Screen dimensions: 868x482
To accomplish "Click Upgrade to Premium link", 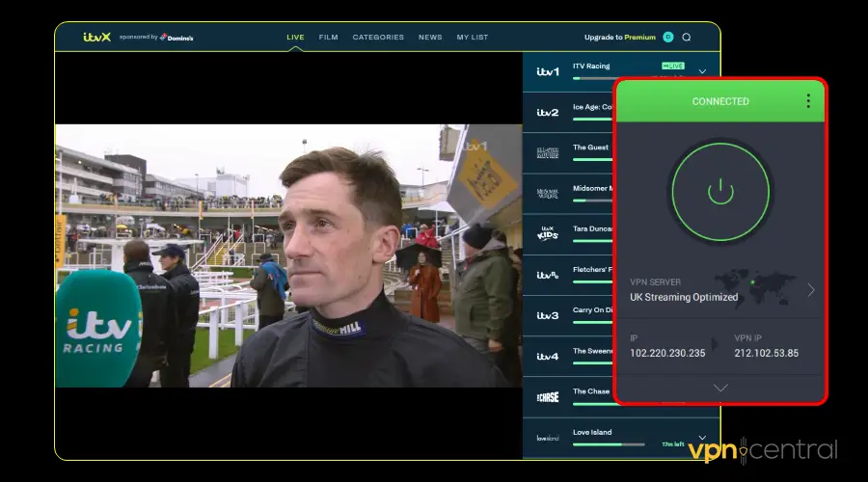I will [619, 38].
